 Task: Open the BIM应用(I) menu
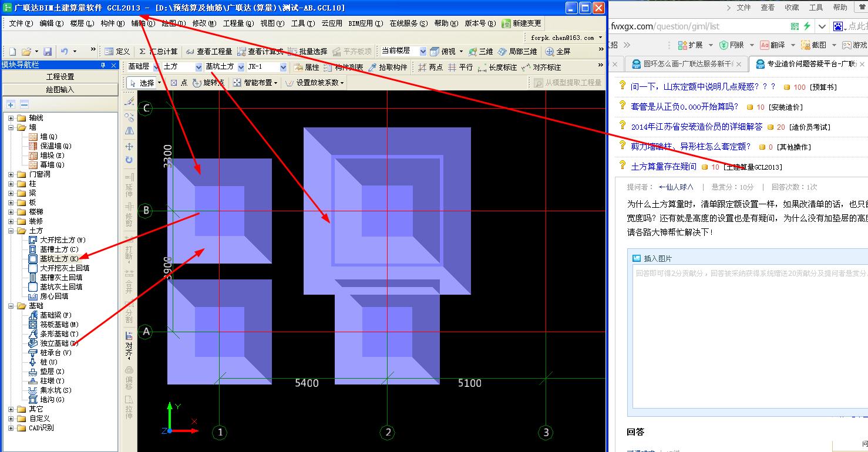coord(365,23)
